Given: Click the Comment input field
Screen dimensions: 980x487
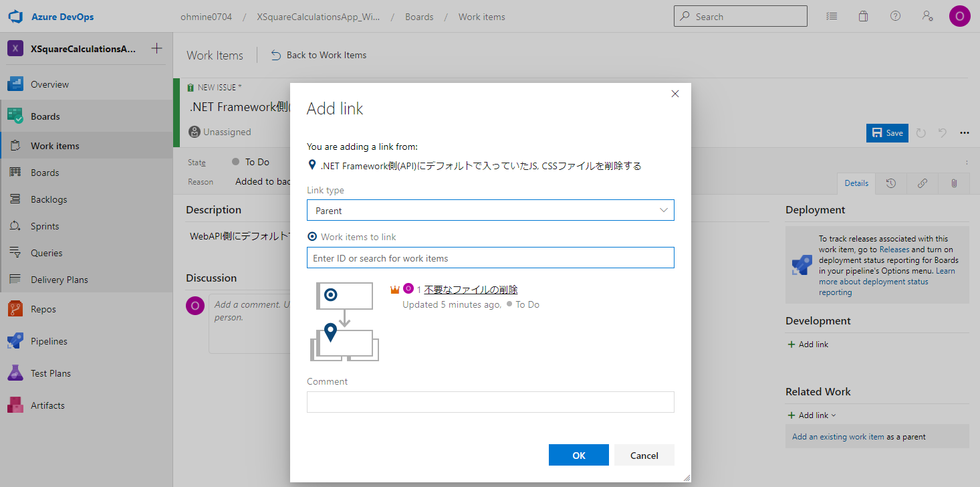Looking at the screenshot, I should click(x=490, y=402).
